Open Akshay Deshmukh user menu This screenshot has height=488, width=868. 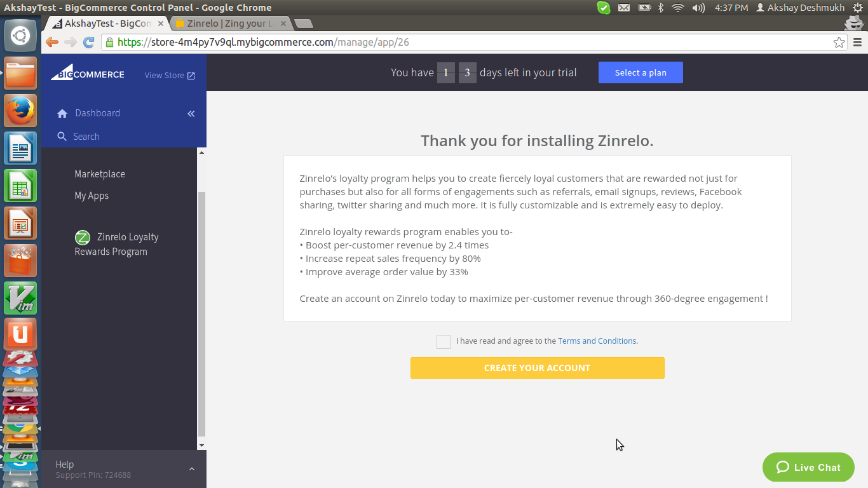(800, 8)
